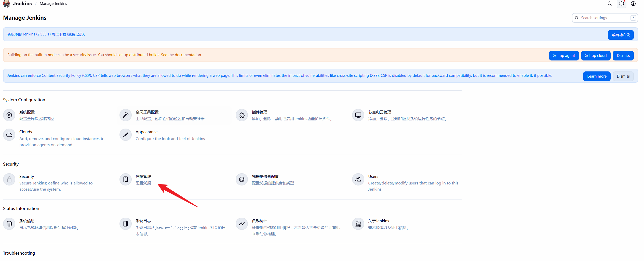Viewport: 644px width, 261px height.
Task: Click the nodes management monitor icon
Action: [x=358, y=115]
